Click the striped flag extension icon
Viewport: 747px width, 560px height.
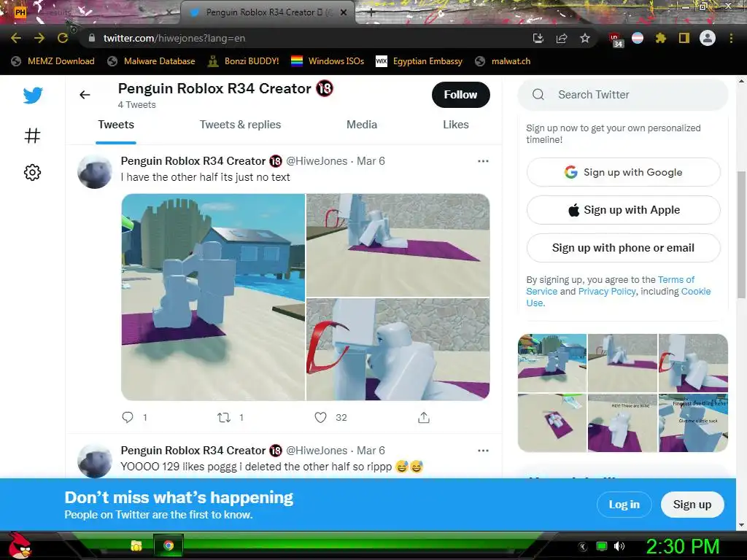[638, 38]
